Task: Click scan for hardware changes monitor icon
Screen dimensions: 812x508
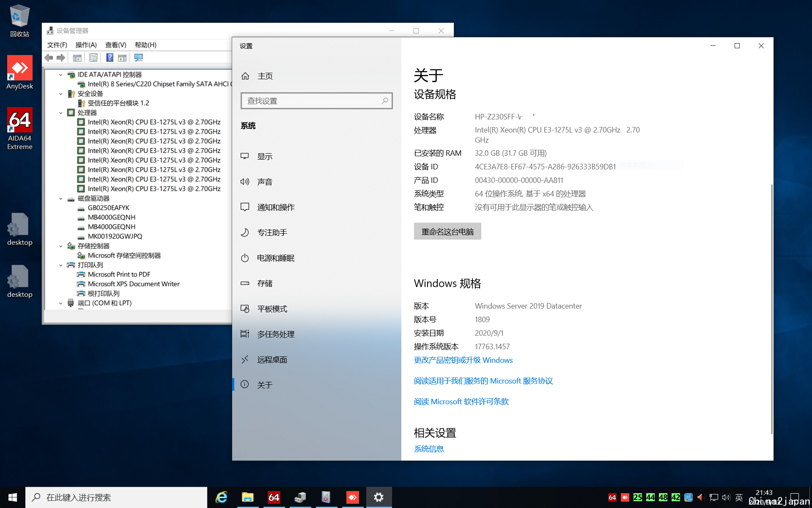Action: point(139,58)
